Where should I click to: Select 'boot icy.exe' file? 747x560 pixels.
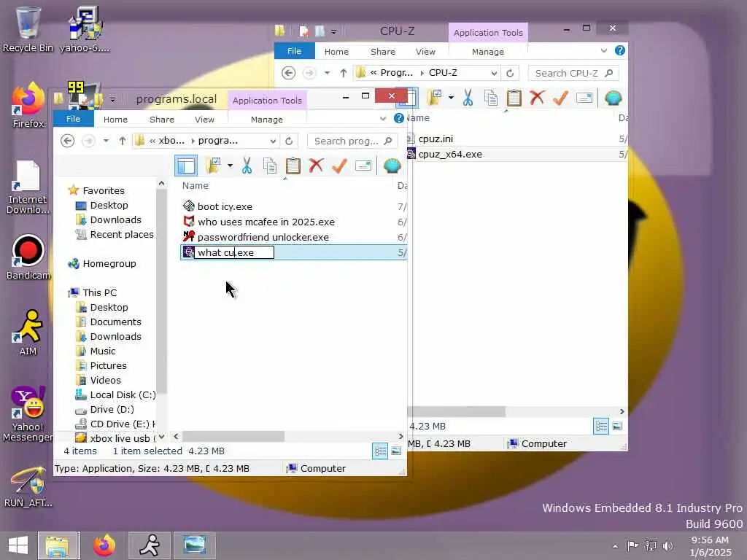click(x=225, y=206)
